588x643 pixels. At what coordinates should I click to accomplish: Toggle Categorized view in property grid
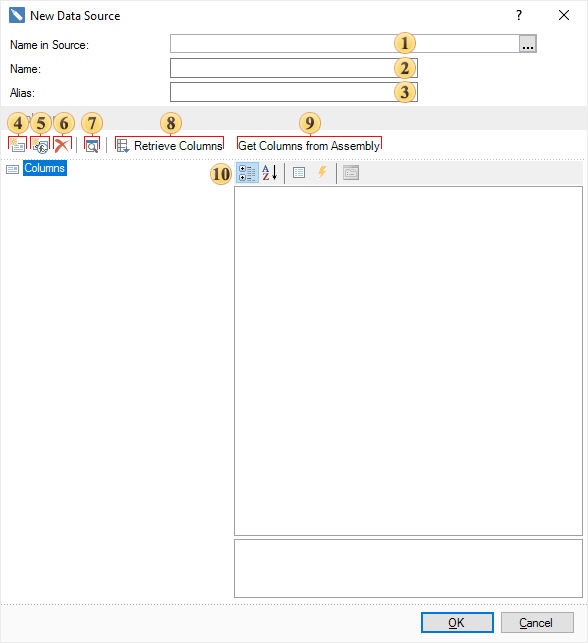pos(247,173)
